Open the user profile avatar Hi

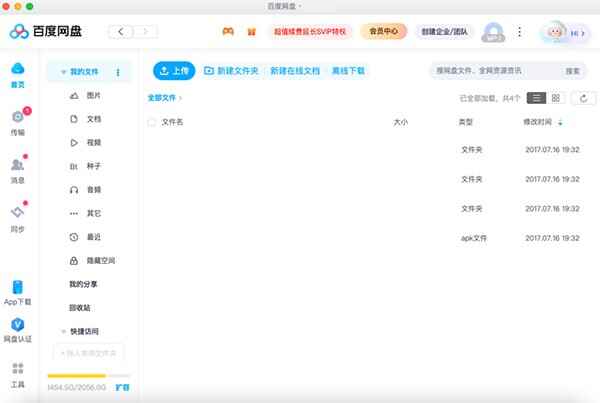[564, 33]
